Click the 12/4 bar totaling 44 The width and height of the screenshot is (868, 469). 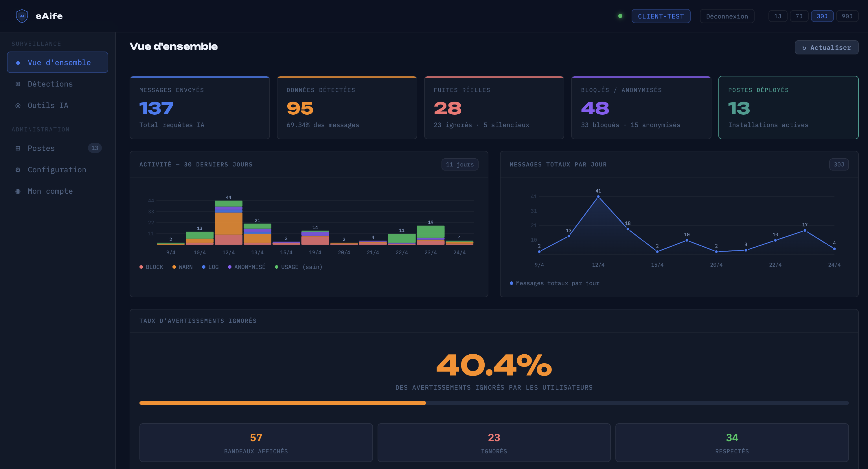coord(229,223)
